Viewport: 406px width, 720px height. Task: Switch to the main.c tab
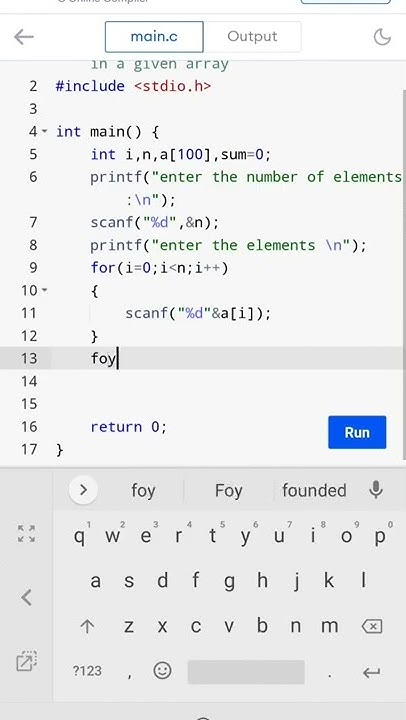tap(154, 37)
